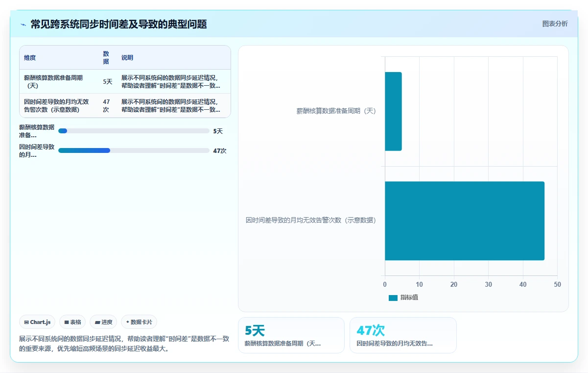
Task: Click the 5天 value next to progress bar
Action: coord(218,131)
